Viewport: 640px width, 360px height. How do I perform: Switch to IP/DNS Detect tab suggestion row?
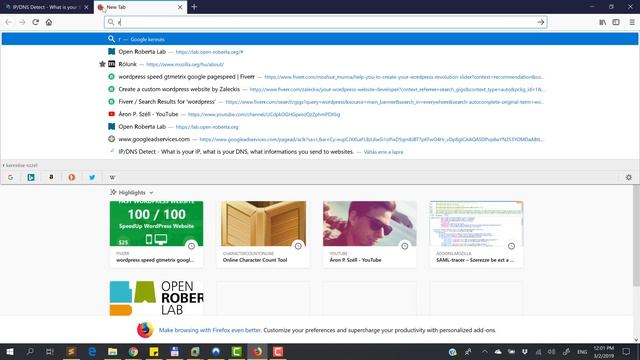(320, 152)
